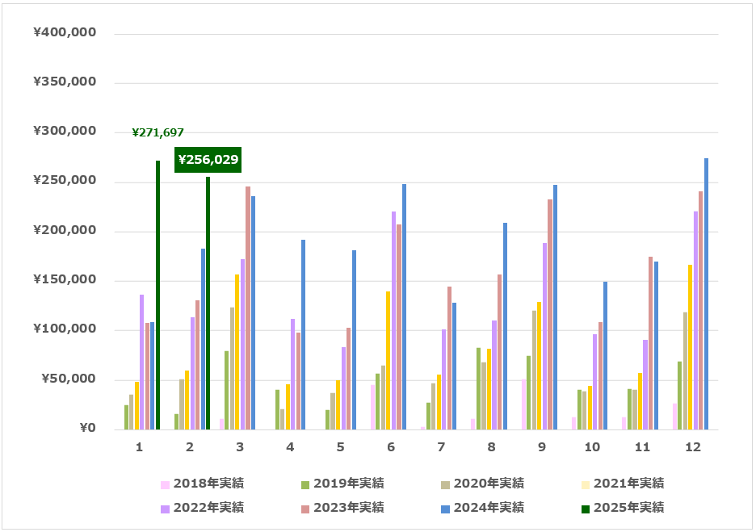Click month 7 on the horizontal axis
Image resolution: width=756 pixels, height=532 pixels.
click(x=441, y=447)
